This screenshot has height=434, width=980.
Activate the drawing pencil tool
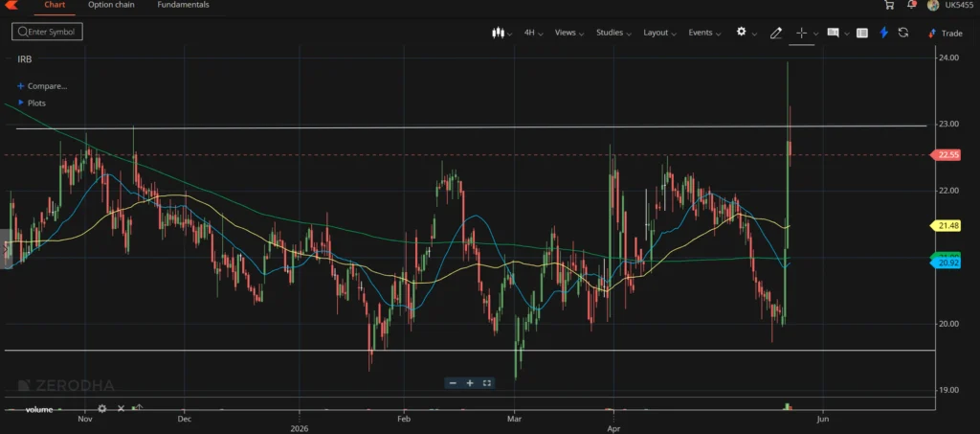click(775, 34)
